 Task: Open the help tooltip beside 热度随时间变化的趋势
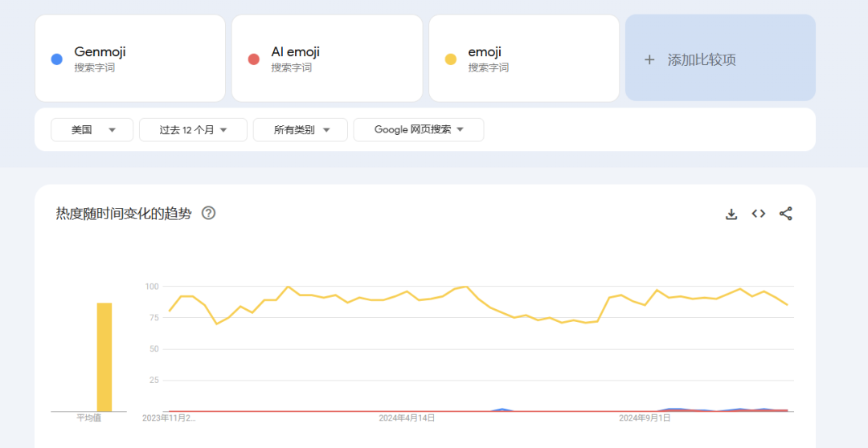click(208, 214)
